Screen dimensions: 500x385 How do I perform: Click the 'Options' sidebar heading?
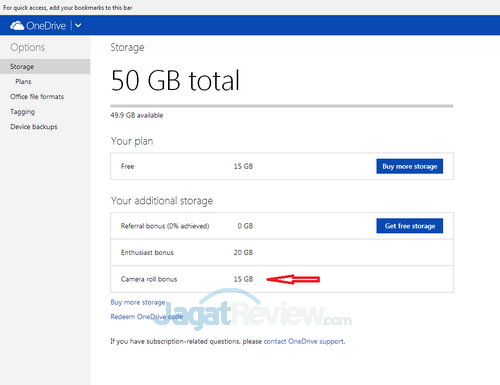[x=27, y=47]
